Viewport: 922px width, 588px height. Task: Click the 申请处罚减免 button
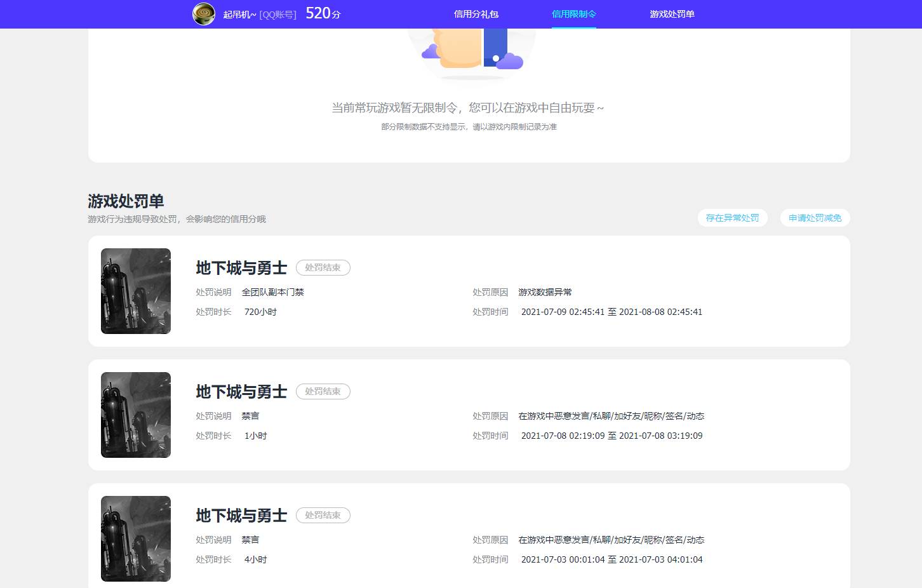click(815, 218)
